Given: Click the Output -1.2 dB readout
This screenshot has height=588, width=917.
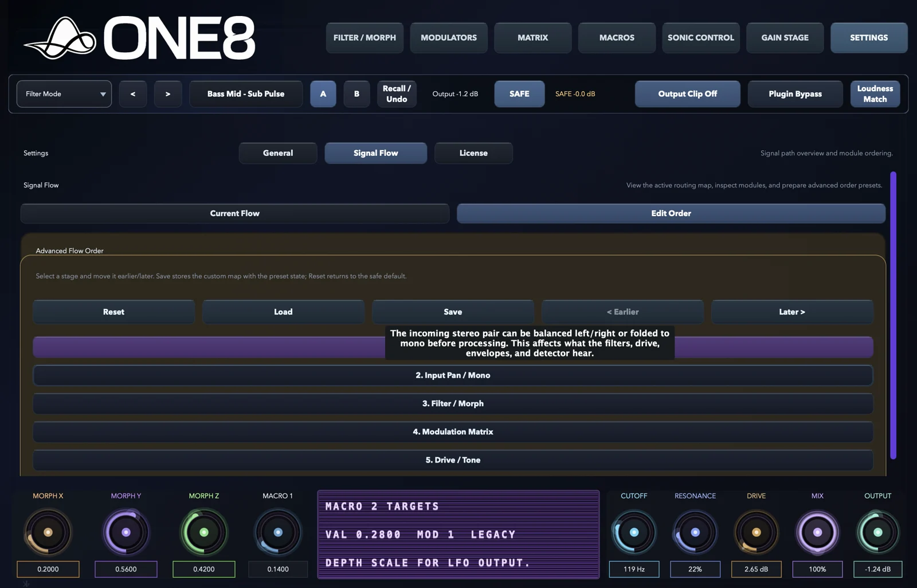Looking at the screenshot, I should coord(455,94).
